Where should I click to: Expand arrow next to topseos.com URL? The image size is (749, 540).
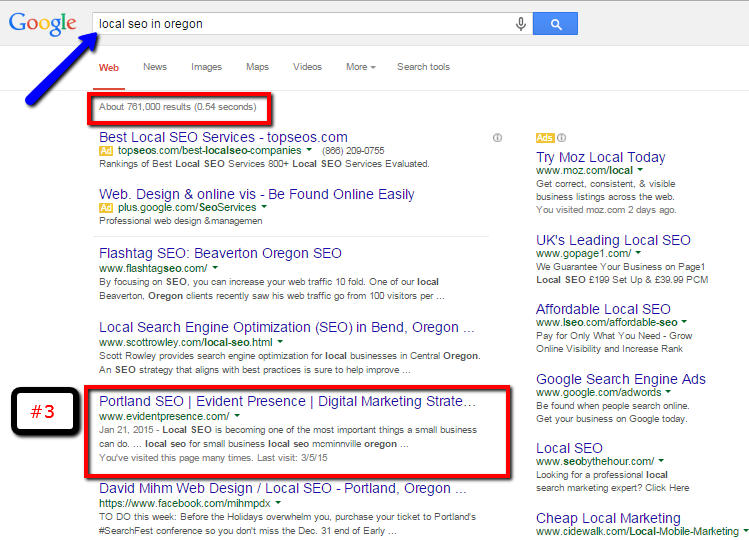(x=309, y=150)
